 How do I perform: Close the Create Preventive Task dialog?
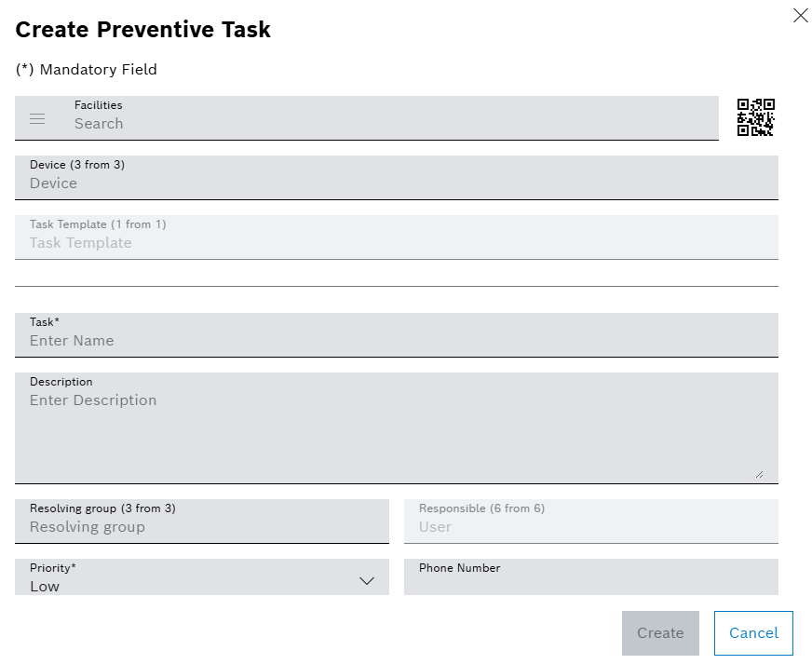tap(800, 15)
